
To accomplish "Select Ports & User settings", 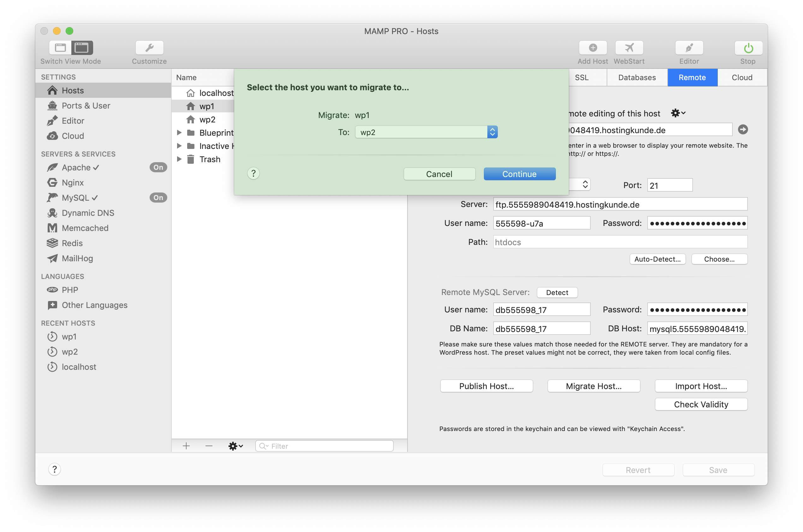I will (86, 105).
